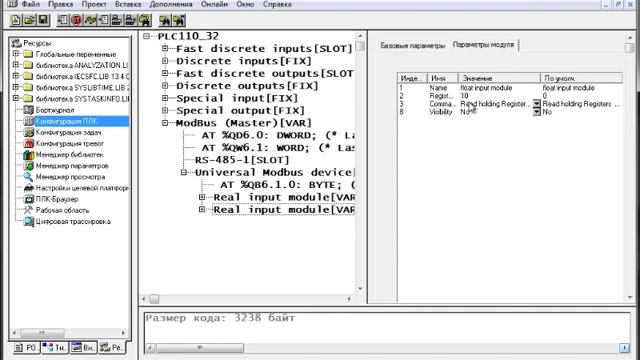Open the Visibility value dropdown arrow
Image resolution: width=640 pixels, height=360 pixels.
click(536, 112)
